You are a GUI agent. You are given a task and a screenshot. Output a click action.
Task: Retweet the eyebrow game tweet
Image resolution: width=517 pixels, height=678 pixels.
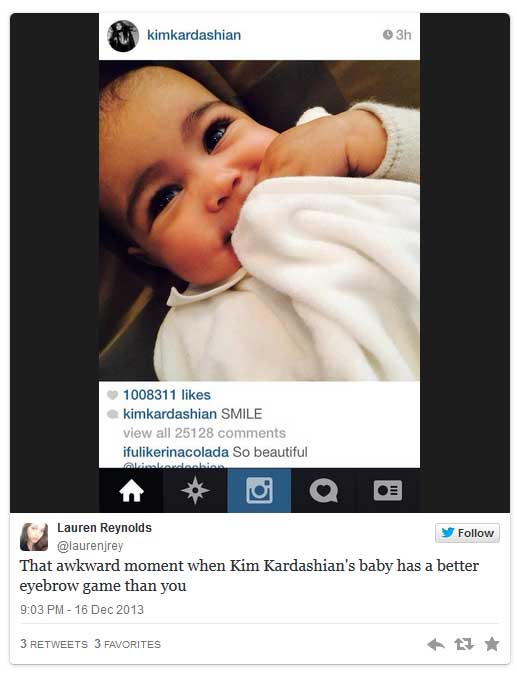(464, 645)
